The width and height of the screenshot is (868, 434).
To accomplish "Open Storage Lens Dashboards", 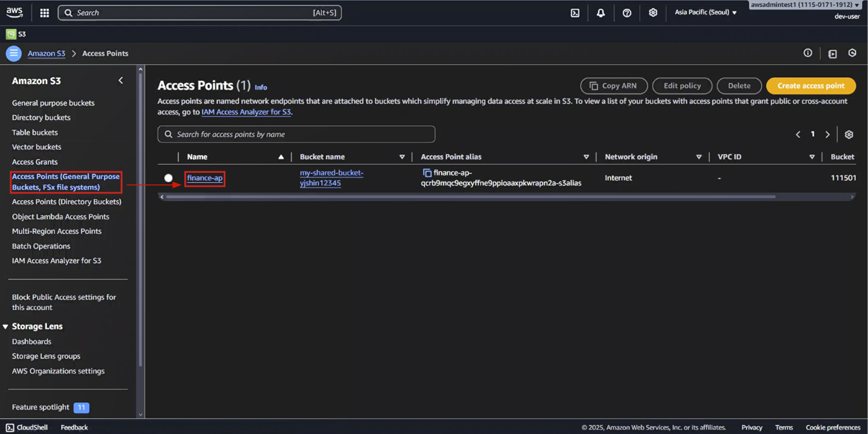I will click(x=31, y=342).
